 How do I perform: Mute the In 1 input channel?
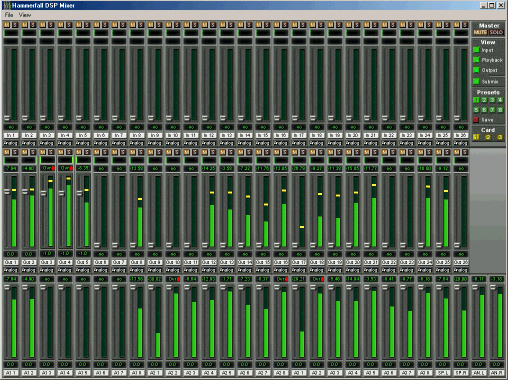(6, 25)
